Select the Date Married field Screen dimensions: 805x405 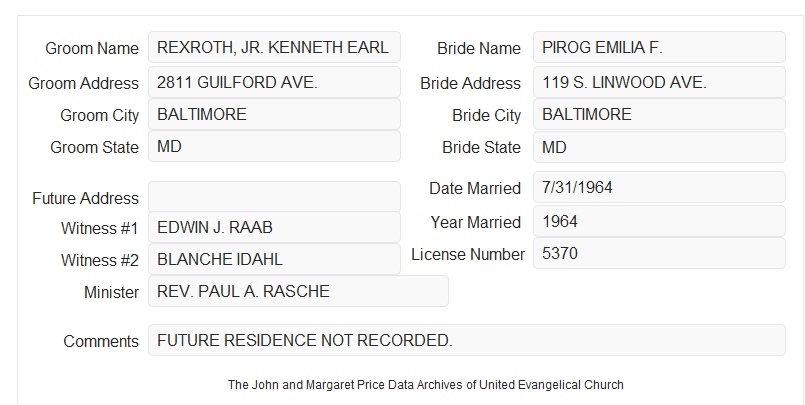click(x=659, y=187)
